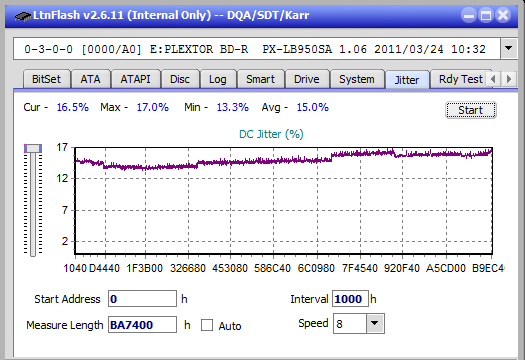Expand the Speed dropdown arrow

point(375,323)
